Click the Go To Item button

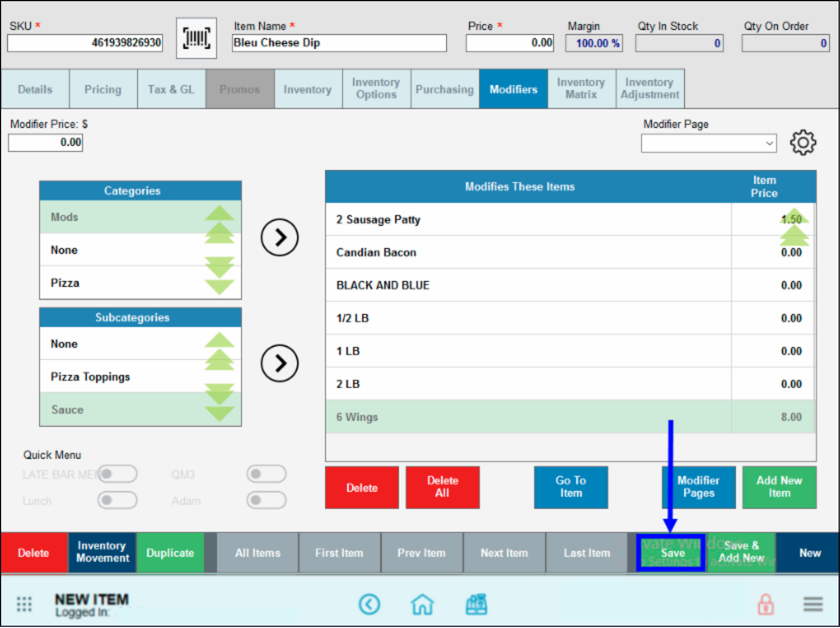571,487
